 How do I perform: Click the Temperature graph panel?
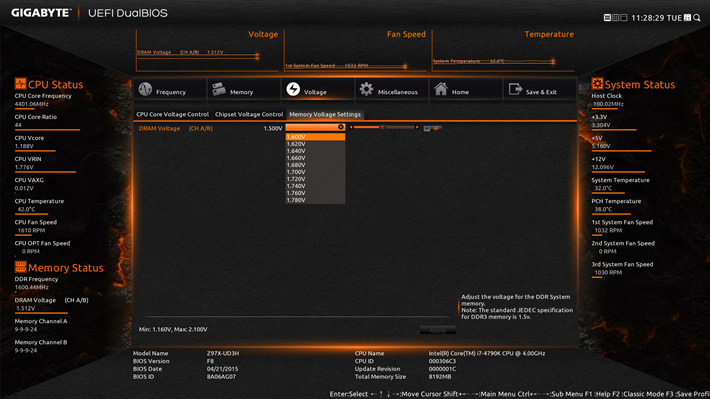pyautogui.click(x=504, y=51)
